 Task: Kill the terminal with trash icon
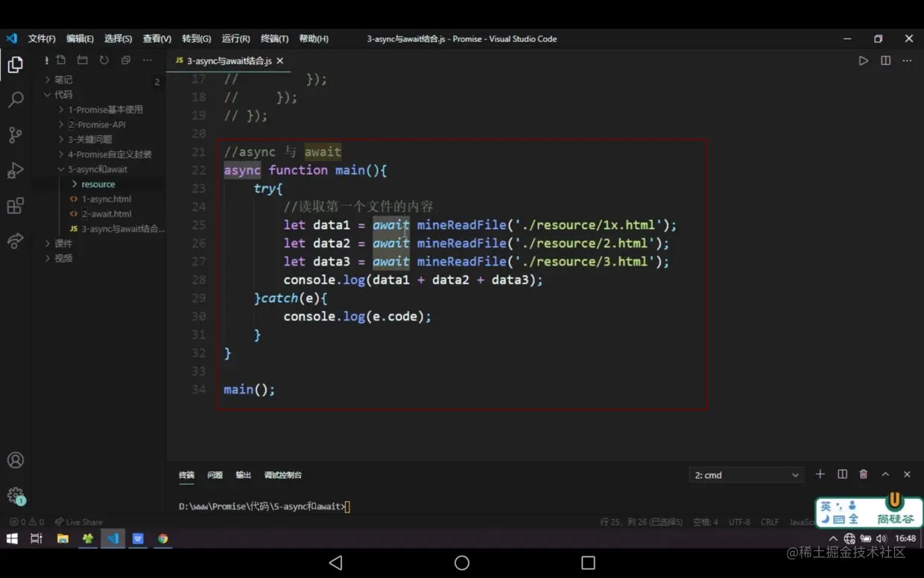pyautogui.click(x=864, y=474)
